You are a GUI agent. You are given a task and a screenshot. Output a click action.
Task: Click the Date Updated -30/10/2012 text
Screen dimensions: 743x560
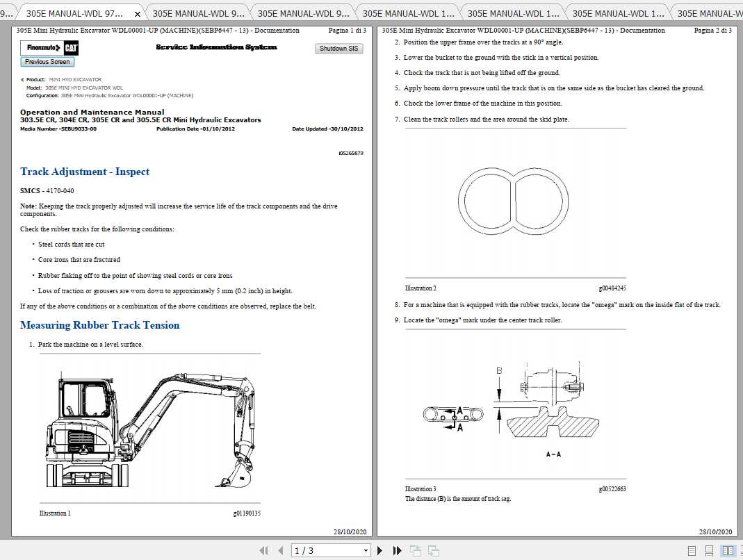(327, 129)
